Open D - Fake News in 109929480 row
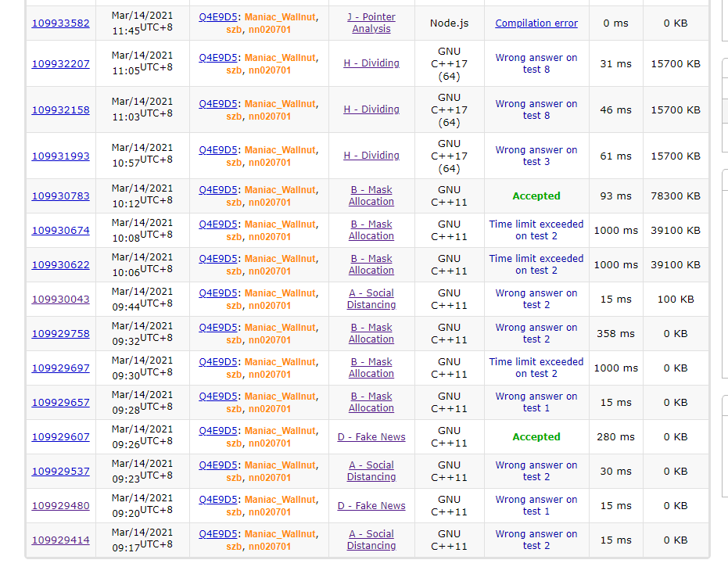728x567 pixels. [x=371, y=505]
